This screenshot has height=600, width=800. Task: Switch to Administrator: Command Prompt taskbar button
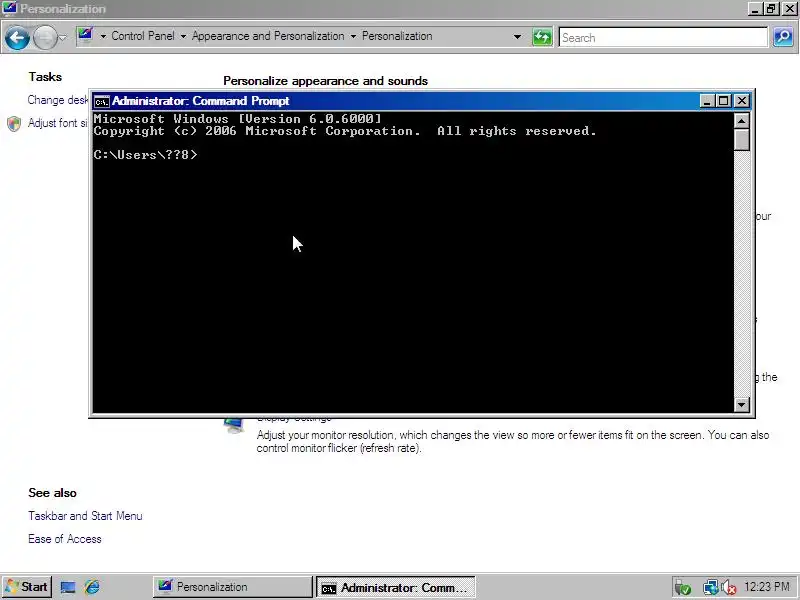pos(396,587)
